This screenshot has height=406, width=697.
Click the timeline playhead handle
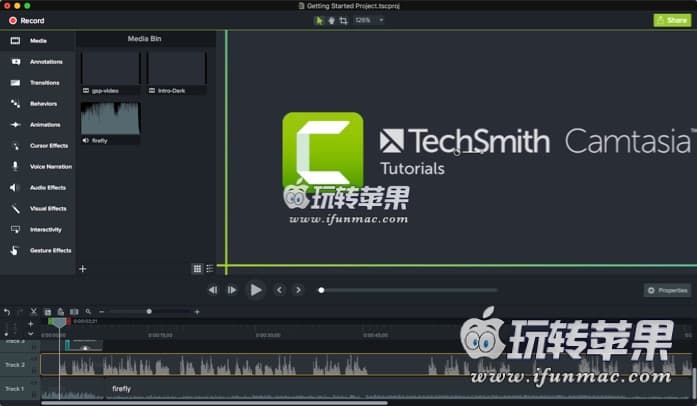[x=59, y=324]
